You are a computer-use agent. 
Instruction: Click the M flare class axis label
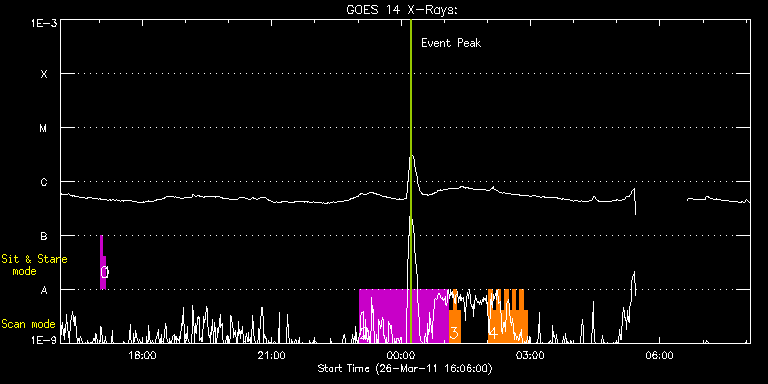coord(44,128)
